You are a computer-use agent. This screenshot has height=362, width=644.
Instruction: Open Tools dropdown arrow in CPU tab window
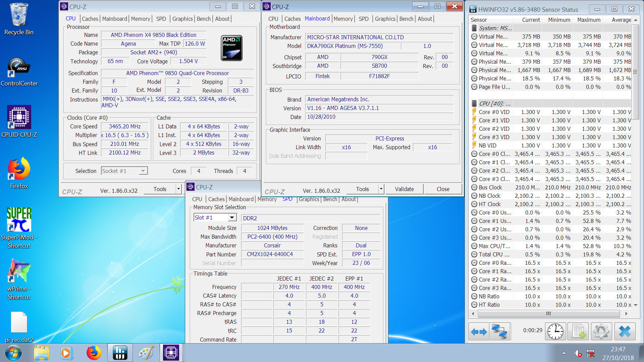[178, 189]
